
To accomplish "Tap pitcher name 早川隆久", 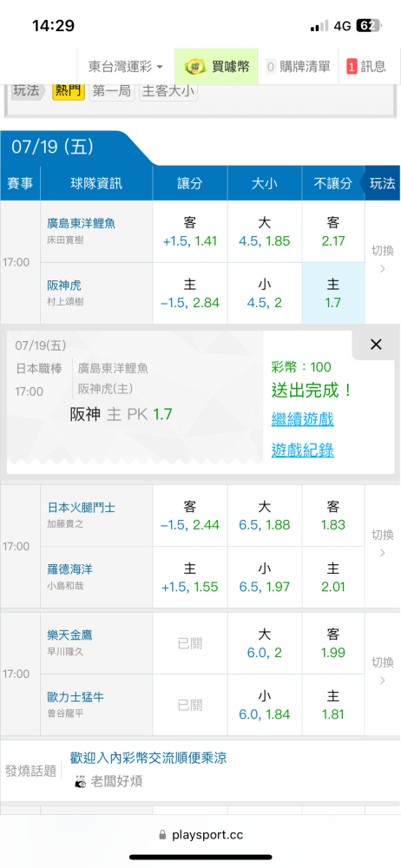I will pos(65,652).
